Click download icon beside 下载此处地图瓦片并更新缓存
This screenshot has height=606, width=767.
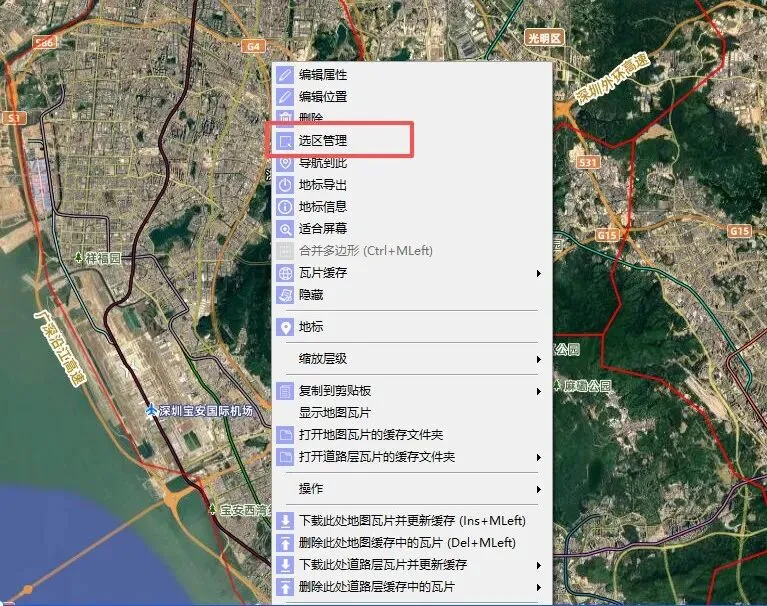coord(285,521)
